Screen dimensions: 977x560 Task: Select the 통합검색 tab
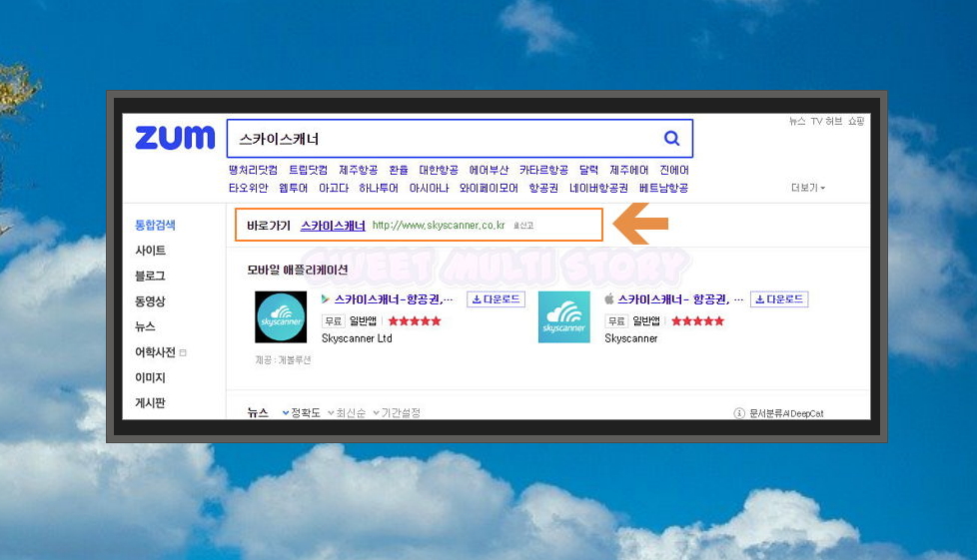155,225
